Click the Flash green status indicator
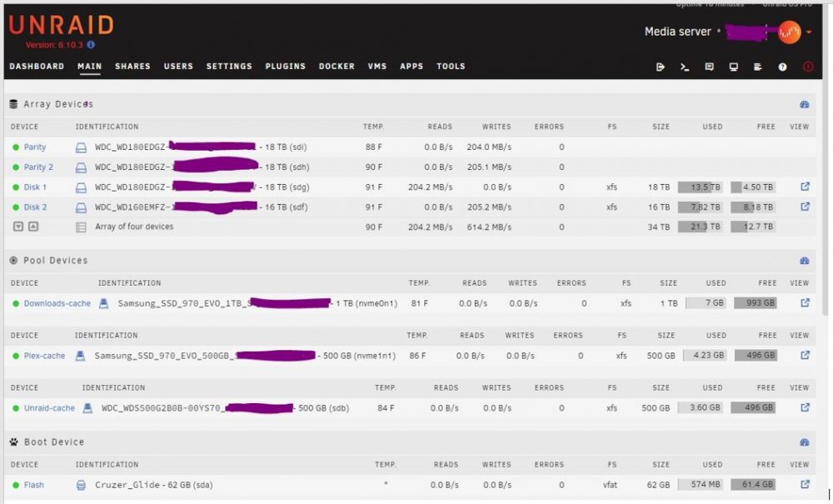 click(16, 485)
